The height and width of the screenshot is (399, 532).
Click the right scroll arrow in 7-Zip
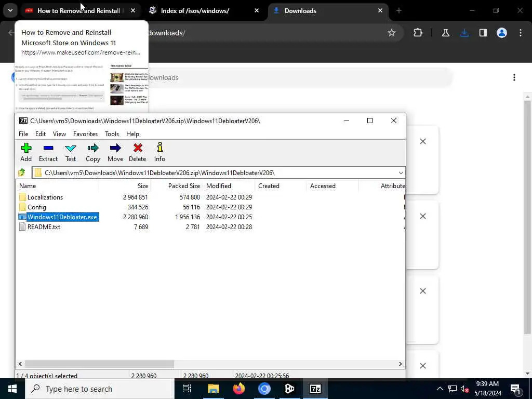pyautogui.click(x=401, y=364)
